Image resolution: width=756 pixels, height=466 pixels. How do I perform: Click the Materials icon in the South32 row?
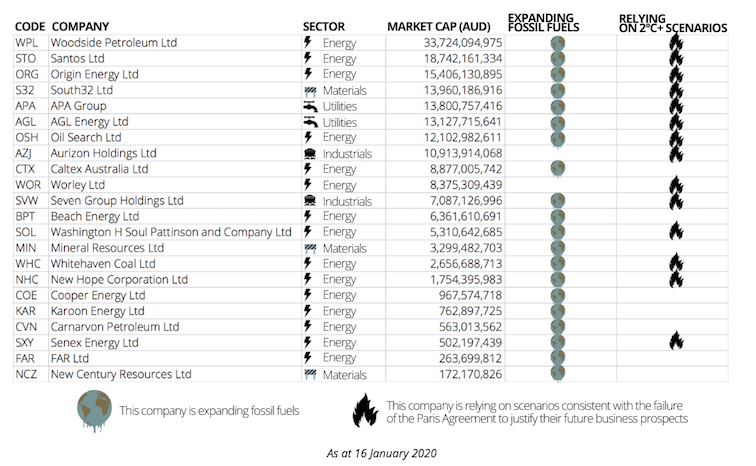309,91
